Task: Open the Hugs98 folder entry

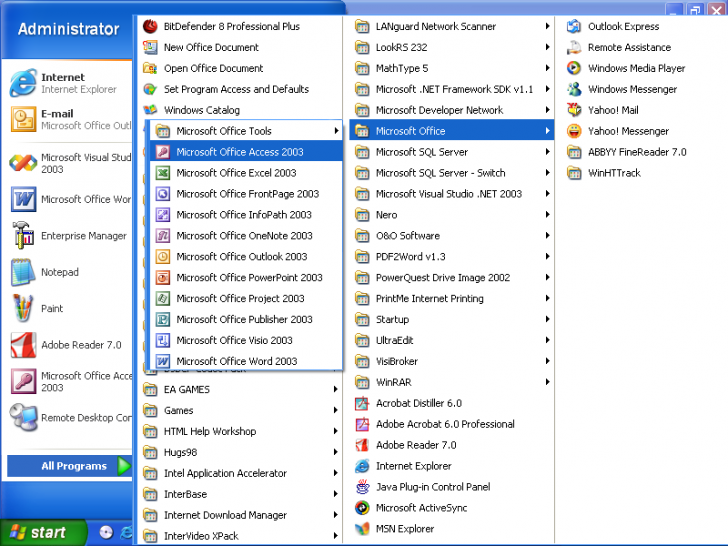Action: click(x=240, y=452)
